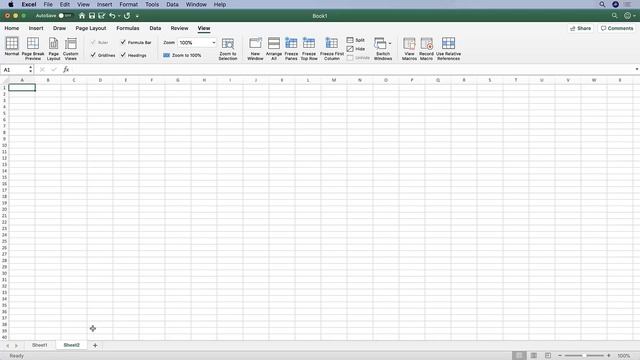Open the Insert ribbon tab

(36, 28)
